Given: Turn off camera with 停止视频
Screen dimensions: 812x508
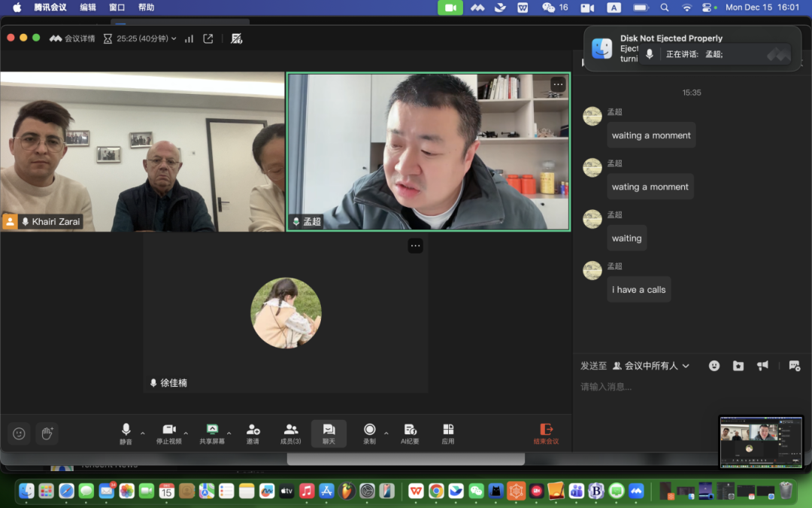Looking at the screenshot, I should coord(169,433).
